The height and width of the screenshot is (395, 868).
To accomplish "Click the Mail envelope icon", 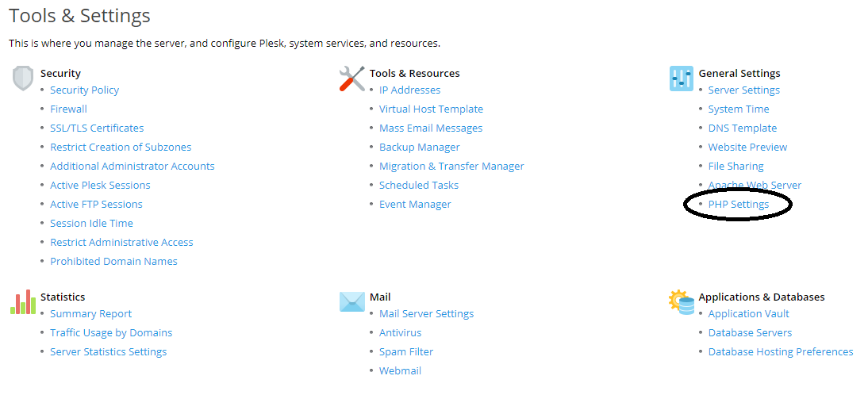I will pos(352,302).
